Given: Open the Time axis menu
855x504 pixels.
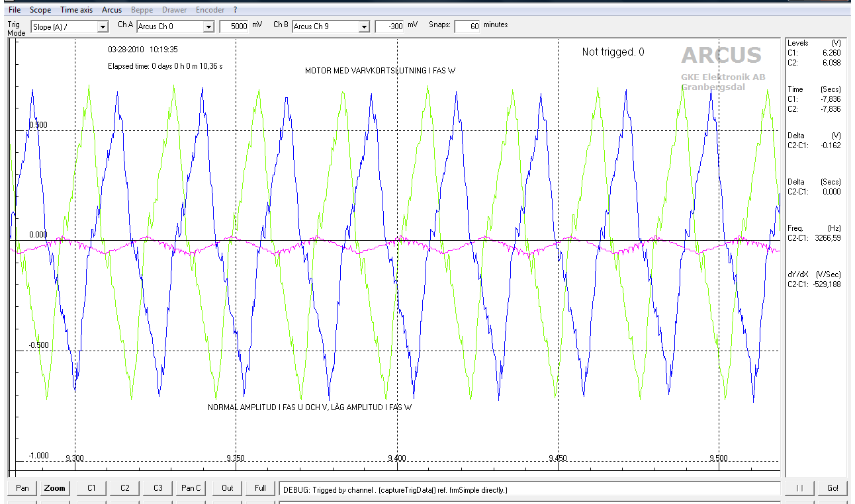Looking at the screenshot, I should [77, 10].
